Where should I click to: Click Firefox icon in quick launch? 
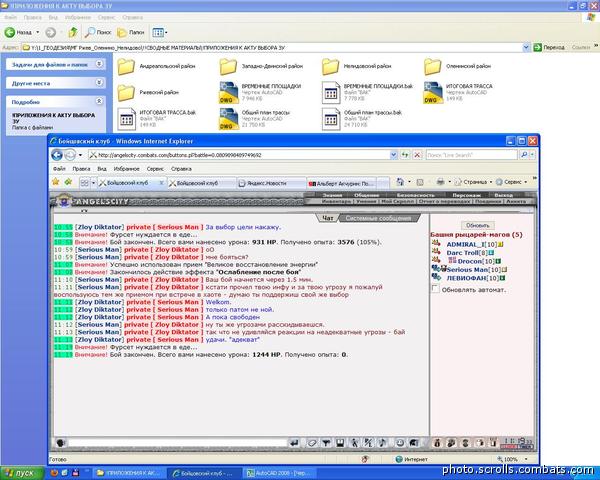tap(54, 473)
